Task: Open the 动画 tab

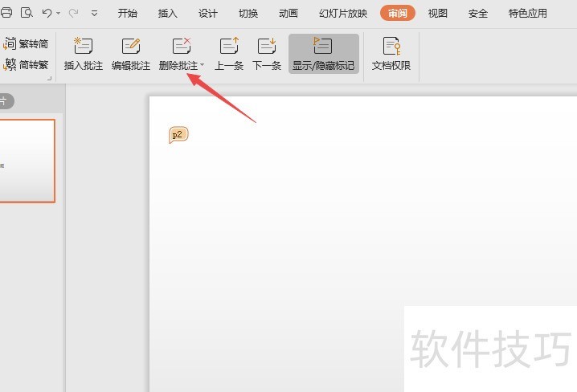Action: pyautogui.click(x=288, y=13)
